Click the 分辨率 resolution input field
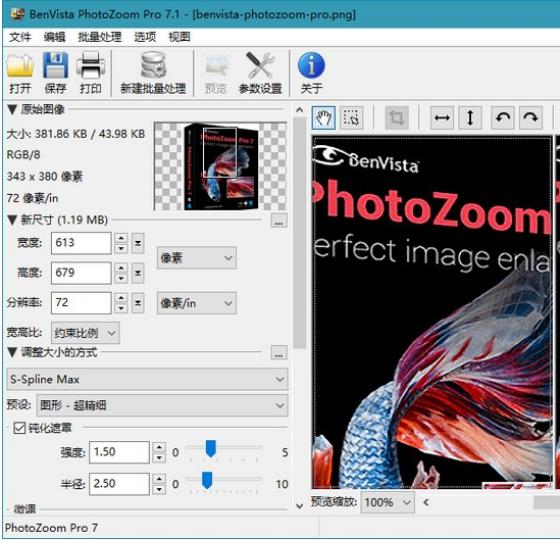Image resolution: width=560 pixels, height=543 pixels. point(81,303)
